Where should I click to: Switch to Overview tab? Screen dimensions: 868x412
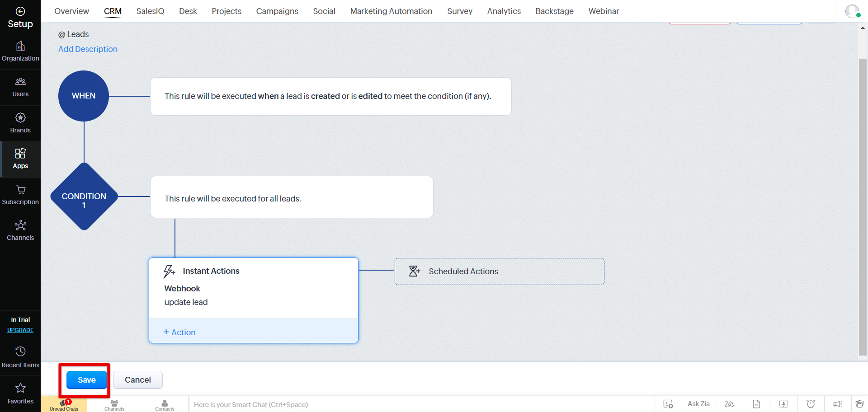[x=71, y=11]
